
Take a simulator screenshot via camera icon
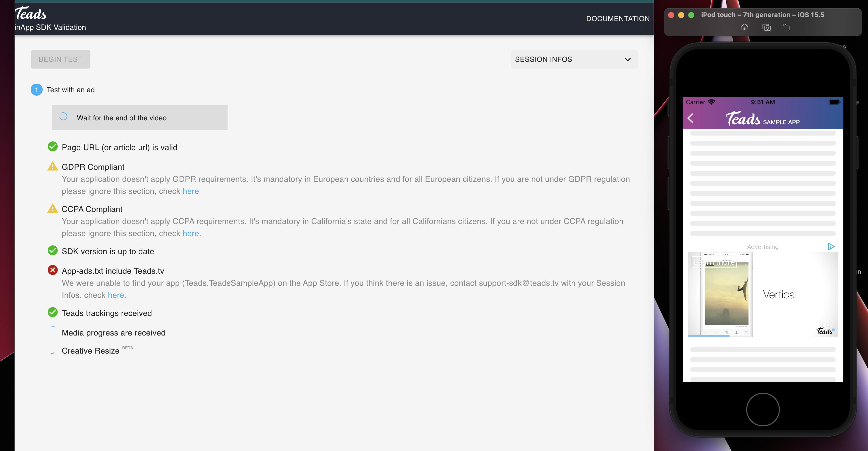(x=766, y=27)
